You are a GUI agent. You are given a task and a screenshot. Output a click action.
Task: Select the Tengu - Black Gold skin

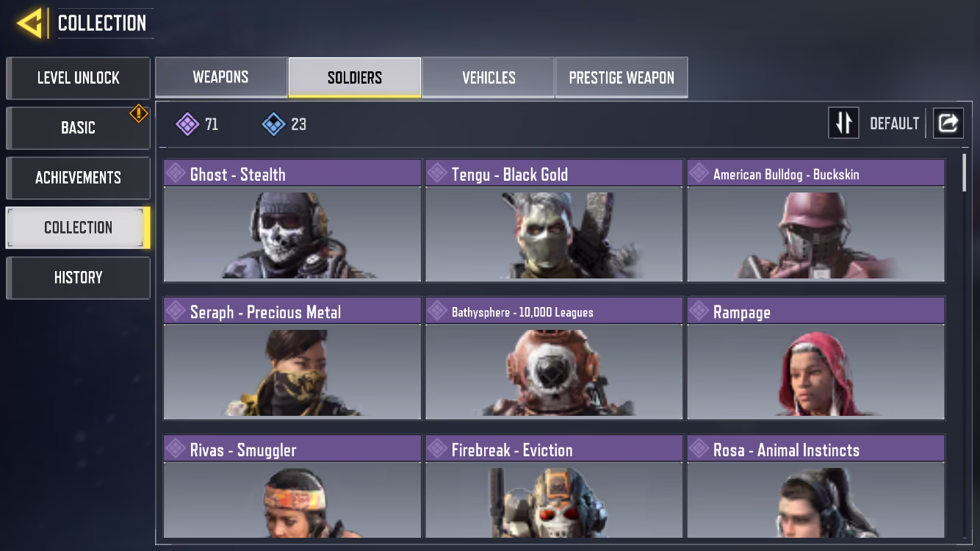(x=554, y=220)
